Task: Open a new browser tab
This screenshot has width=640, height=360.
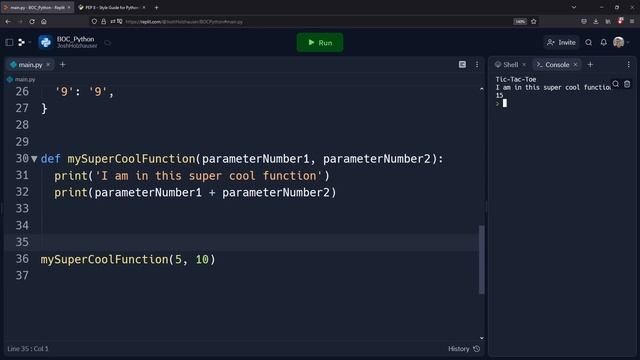Action: [x=156, y=7]
